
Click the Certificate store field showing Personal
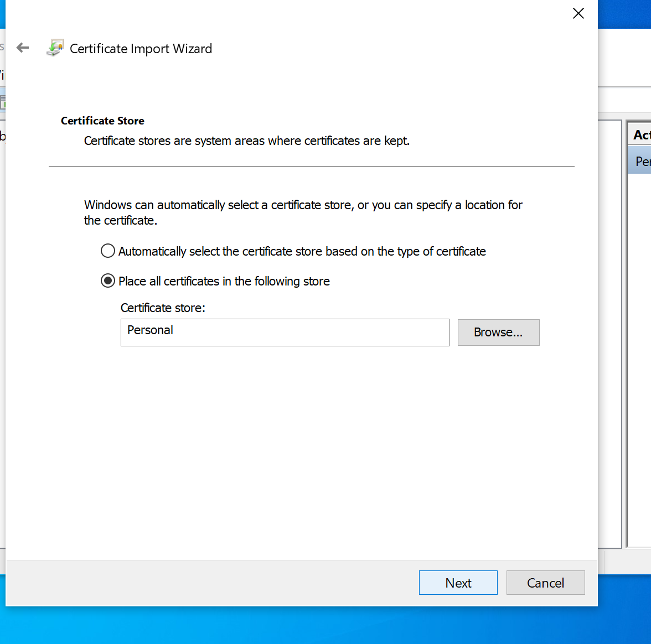pos(285,332)
